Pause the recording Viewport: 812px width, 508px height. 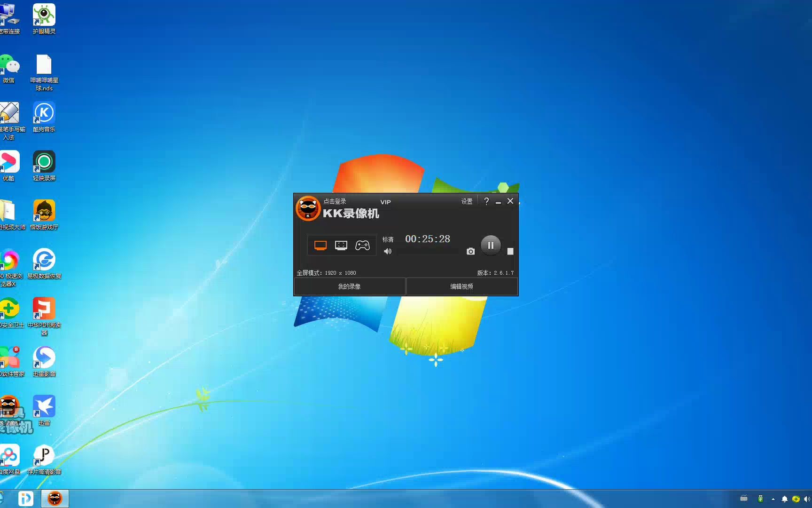[491, 245]
